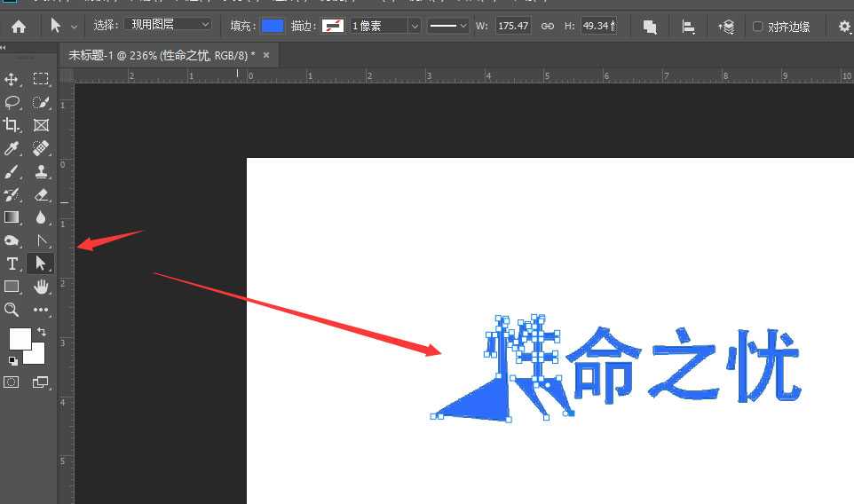Click the W width input field
Screen dimensions: 854x504
(x=513, y=27)
